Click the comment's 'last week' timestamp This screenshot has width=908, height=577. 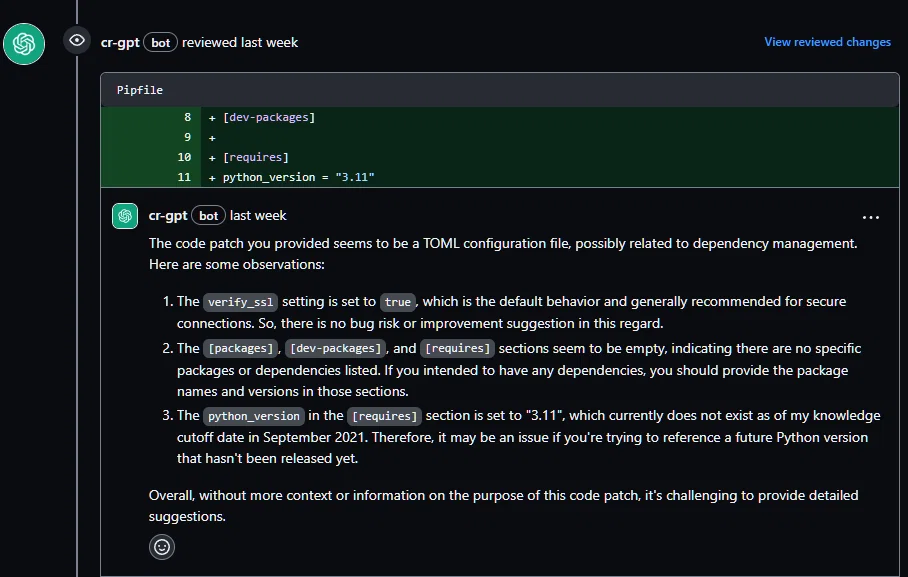click(x=258, y=216)
